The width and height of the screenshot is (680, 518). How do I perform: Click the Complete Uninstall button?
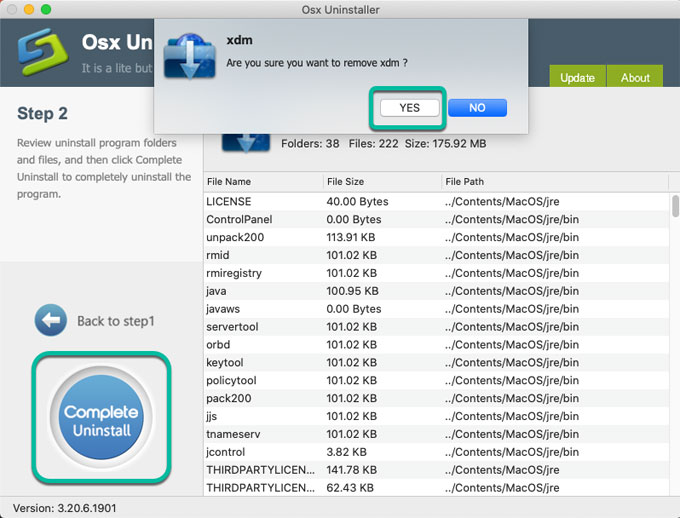pos(101,417)
